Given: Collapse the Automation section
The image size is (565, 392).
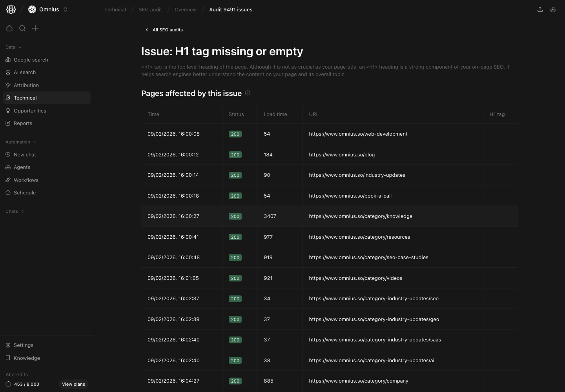Looking at the screenshot, I should (35, 142).
